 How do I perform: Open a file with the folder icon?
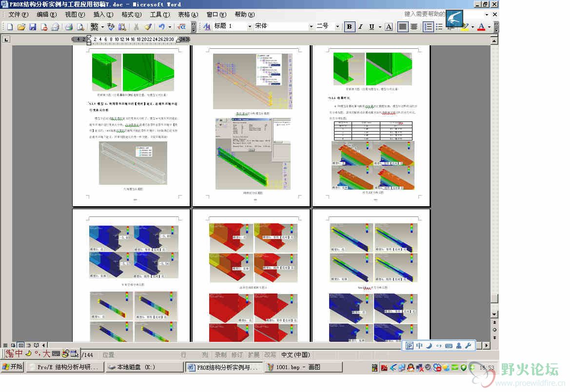21,27
